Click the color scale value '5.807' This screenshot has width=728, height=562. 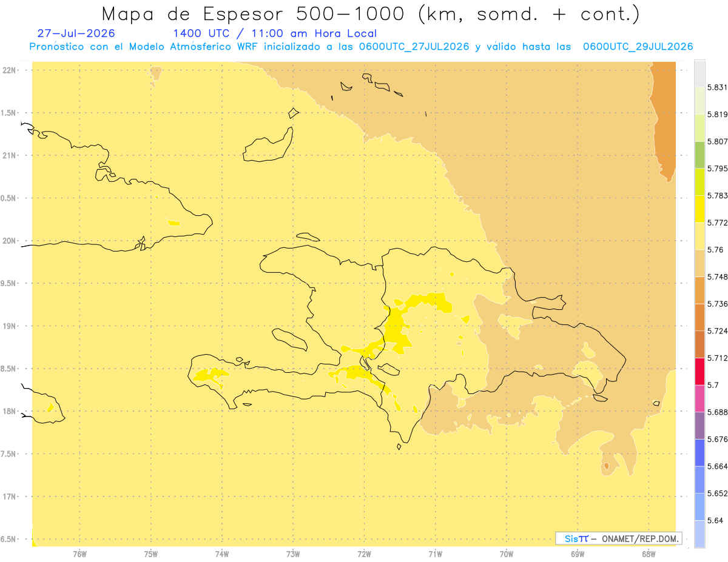click(717, 141)
